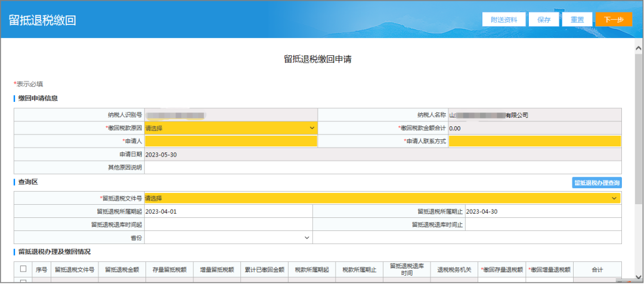Click the 退税税务机关 column header
This screenshot has width=644, height=284.
[x=454, y=270]
